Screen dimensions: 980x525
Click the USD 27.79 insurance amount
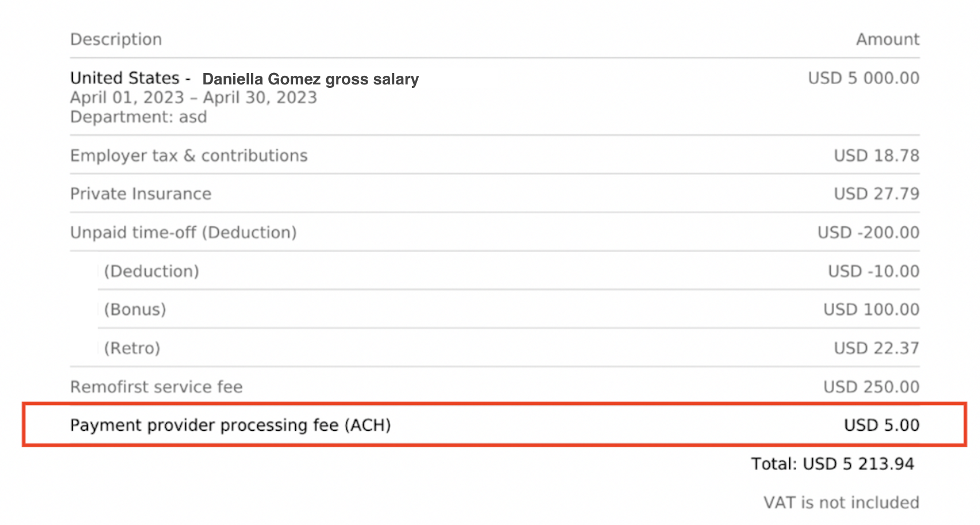tap(876, 194)
